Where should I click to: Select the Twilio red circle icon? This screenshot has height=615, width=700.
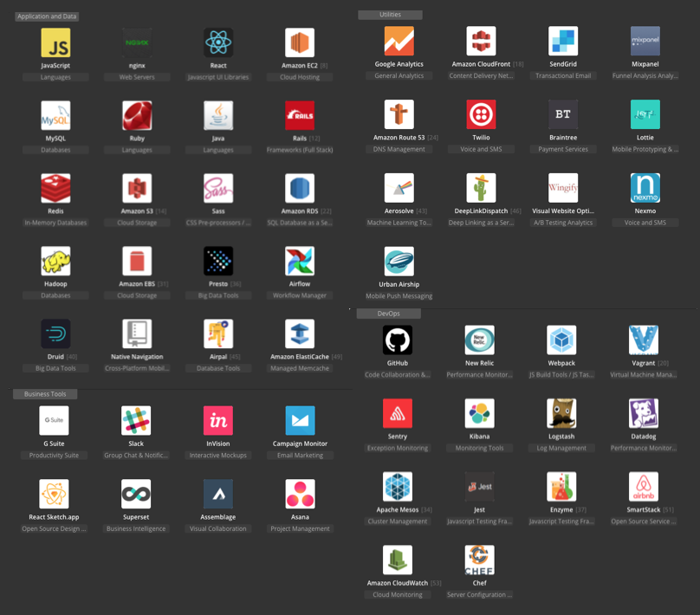[x=482, y=114]
